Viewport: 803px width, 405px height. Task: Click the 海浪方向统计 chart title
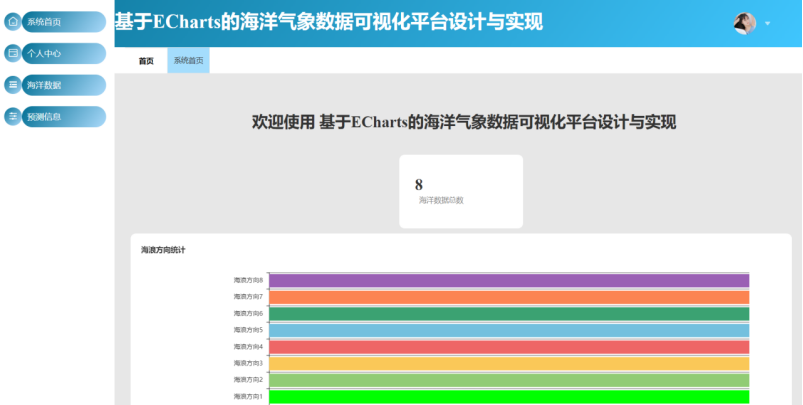tap(163, 250)
